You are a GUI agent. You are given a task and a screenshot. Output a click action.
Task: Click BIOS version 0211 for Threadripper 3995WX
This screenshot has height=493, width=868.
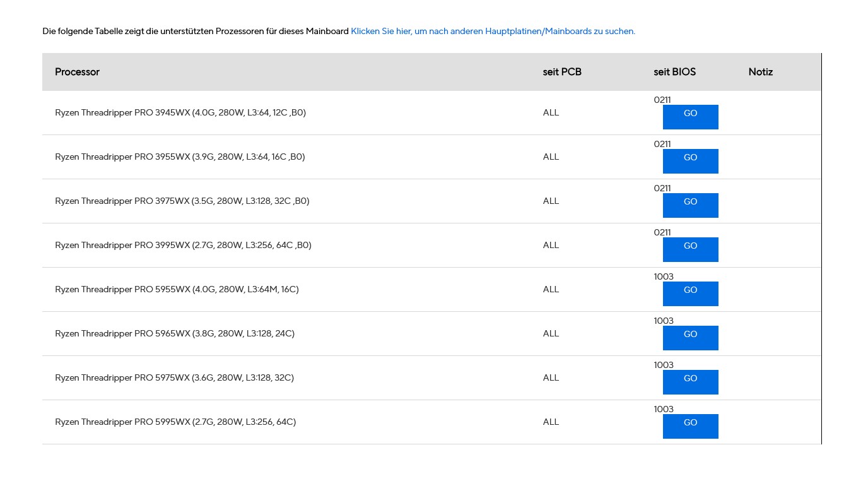(x=662, y=232)
